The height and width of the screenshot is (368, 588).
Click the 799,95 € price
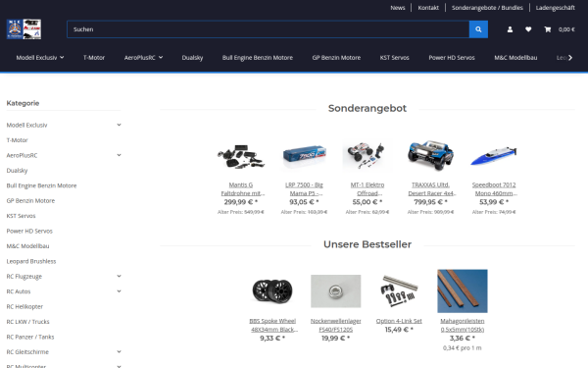(x=430, y=202)
